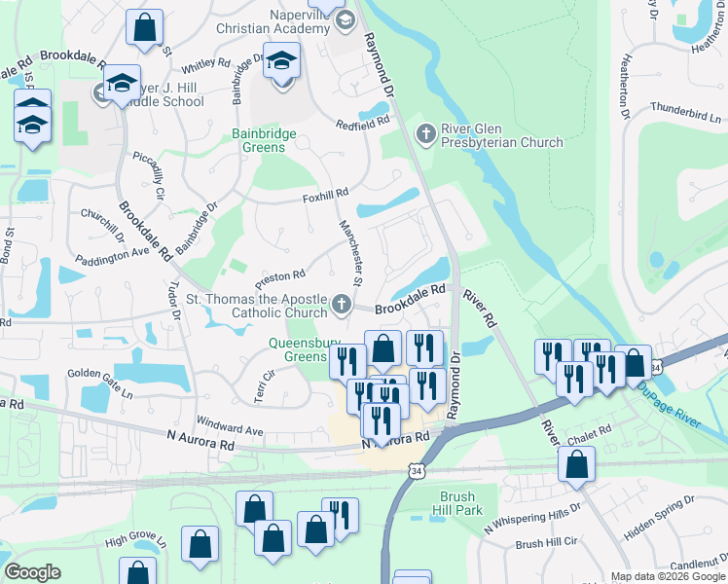Click the Bainbridge Greens park label
This screenshot has height=584, width=728.
click(264, 141)
